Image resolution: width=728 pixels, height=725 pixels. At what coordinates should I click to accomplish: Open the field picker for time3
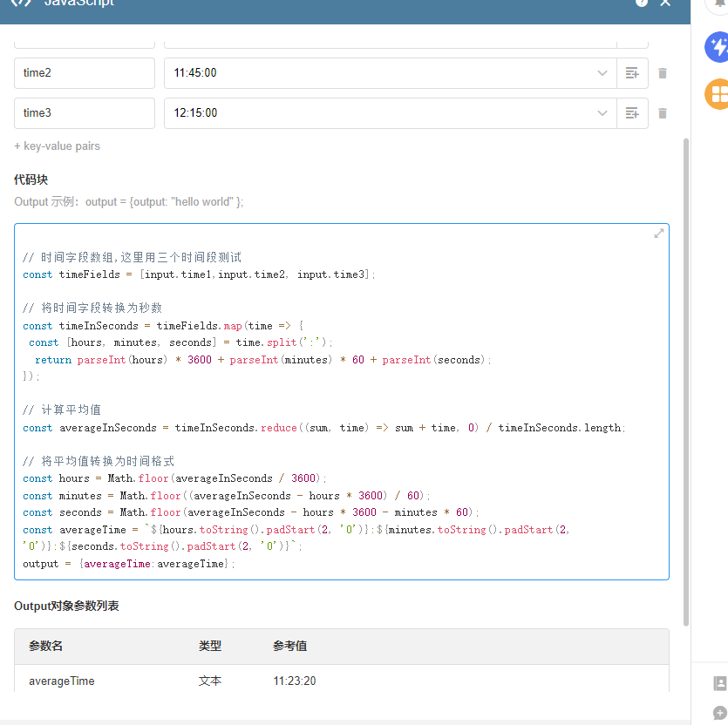(632, 113)
